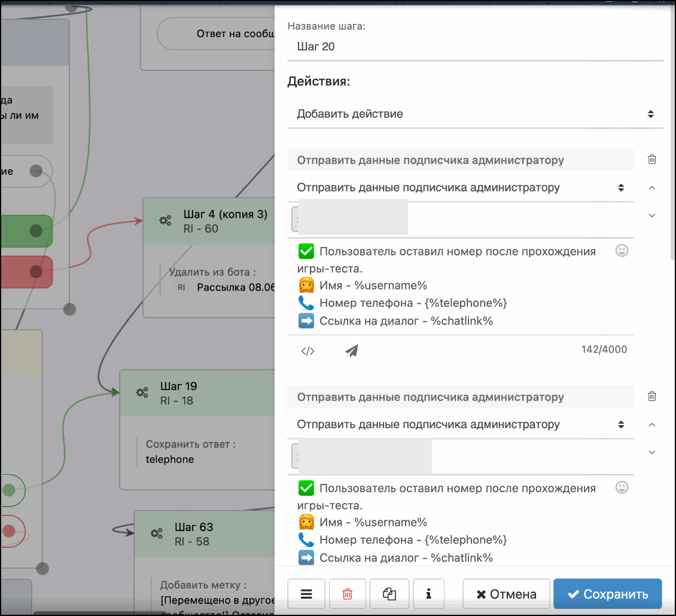Open first action type dropdown selector

(x=461, y=188)
